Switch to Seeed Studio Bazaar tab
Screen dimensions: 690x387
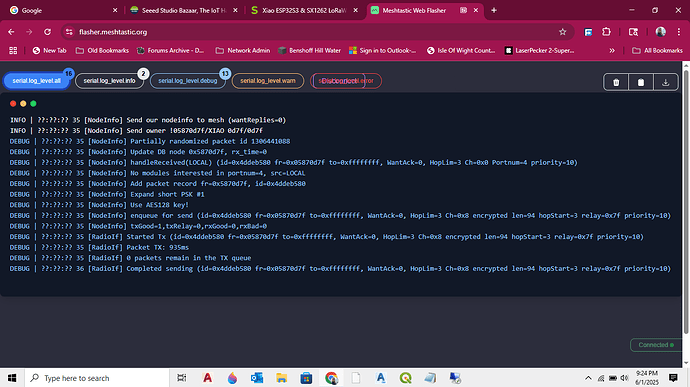pyautogui.click(x=184, y=10)
